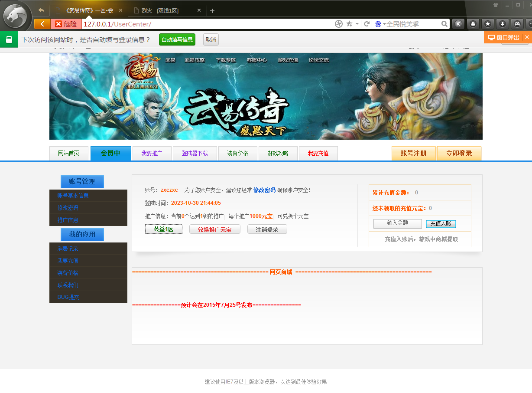Click the 公益1区 server button
Viewport: 532px width, 393px height.
tap(164, 229)
